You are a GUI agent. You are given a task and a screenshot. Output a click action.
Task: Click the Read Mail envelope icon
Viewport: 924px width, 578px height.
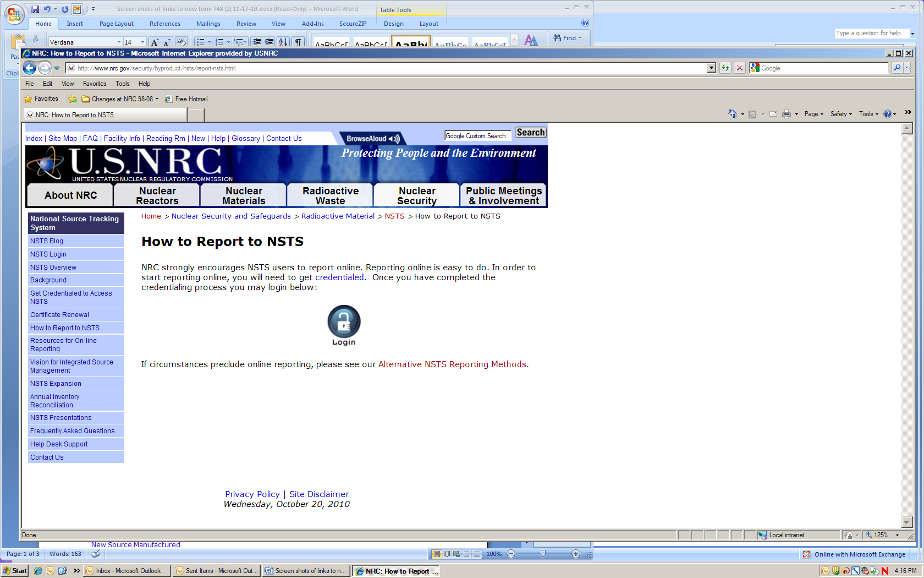coord(773,114)
